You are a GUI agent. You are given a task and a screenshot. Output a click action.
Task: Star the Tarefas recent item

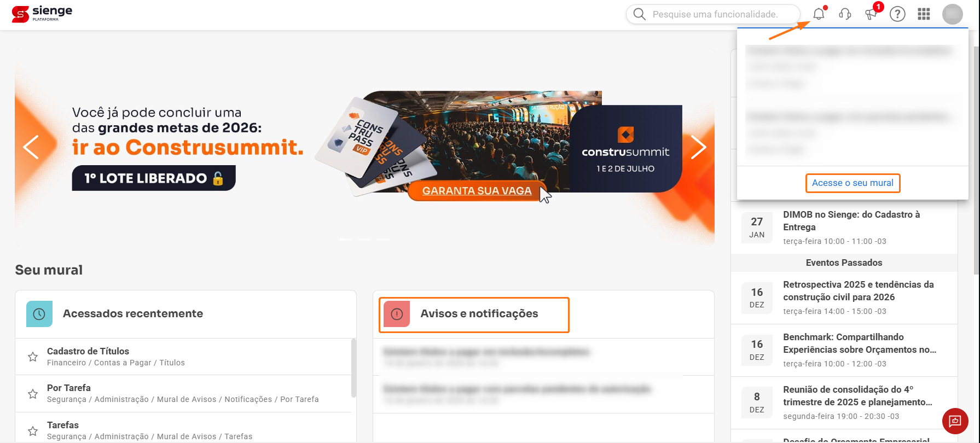33,431
